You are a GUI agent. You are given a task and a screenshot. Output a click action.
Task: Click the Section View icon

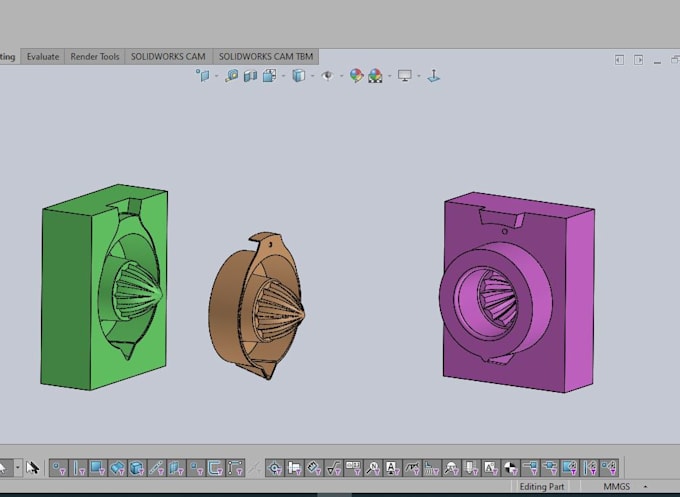[x=250, y=76]
